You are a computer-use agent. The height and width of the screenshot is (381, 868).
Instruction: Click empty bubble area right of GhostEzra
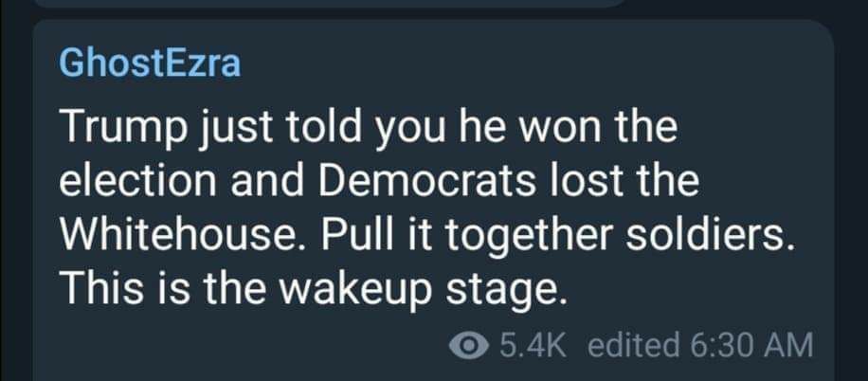click(531, 63)
